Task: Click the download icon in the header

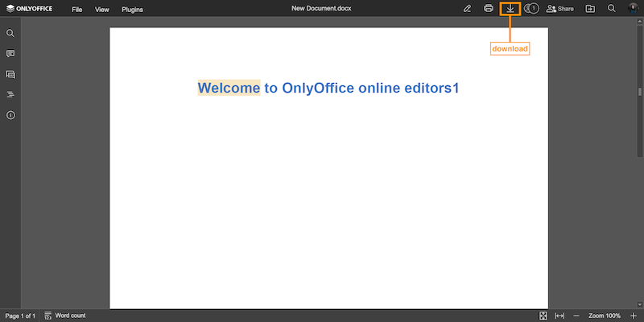Action: coord(510,9)
